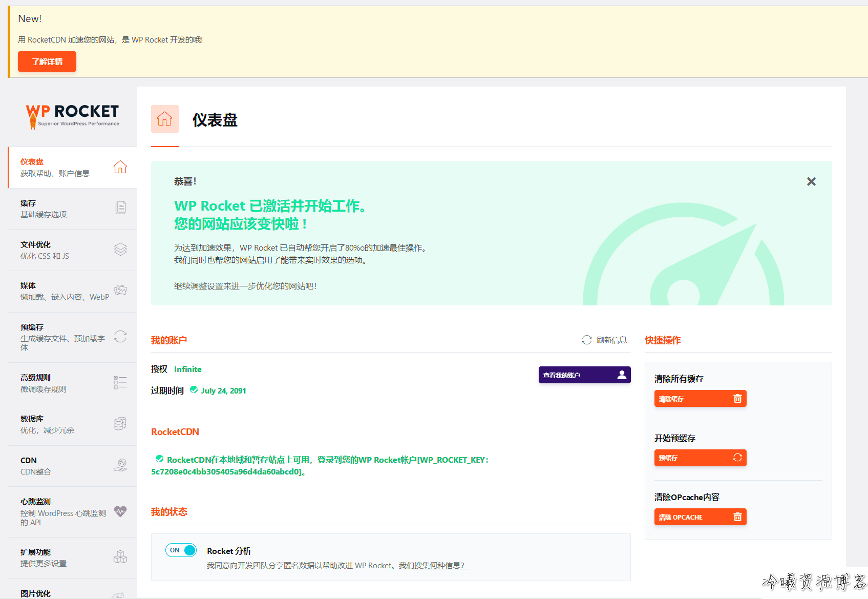Click the globe-hand icon beside CDN

tap(120, 465)
